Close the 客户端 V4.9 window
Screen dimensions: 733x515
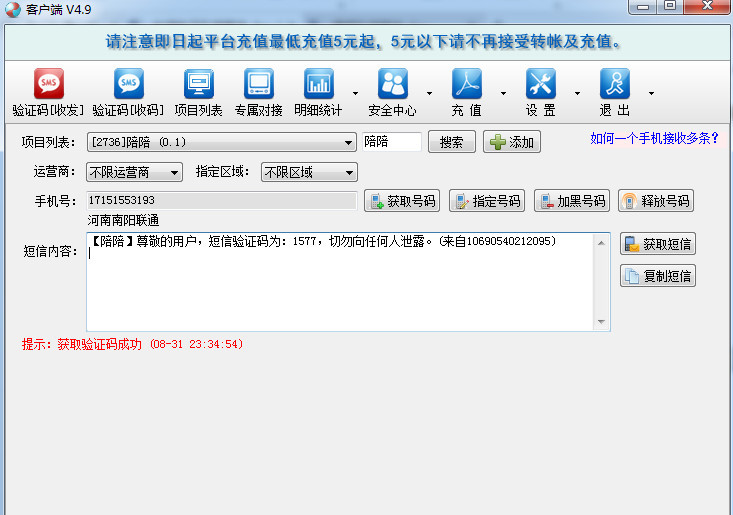pyautogui.click(x=707, y=6)
